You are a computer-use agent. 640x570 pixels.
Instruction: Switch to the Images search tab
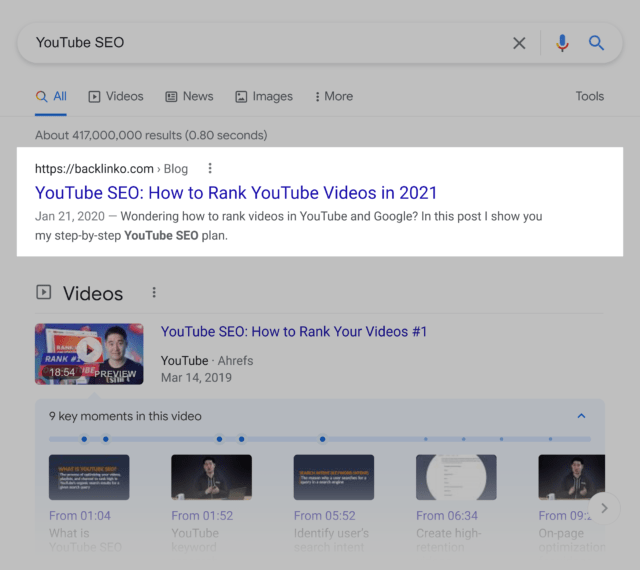(x=264, y=97)
